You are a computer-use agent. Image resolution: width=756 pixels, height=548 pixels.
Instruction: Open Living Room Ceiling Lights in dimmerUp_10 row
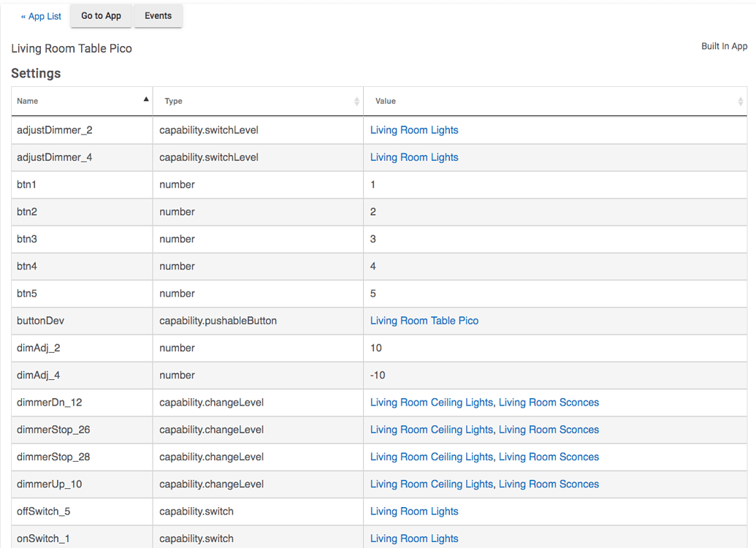pos(431,484)
